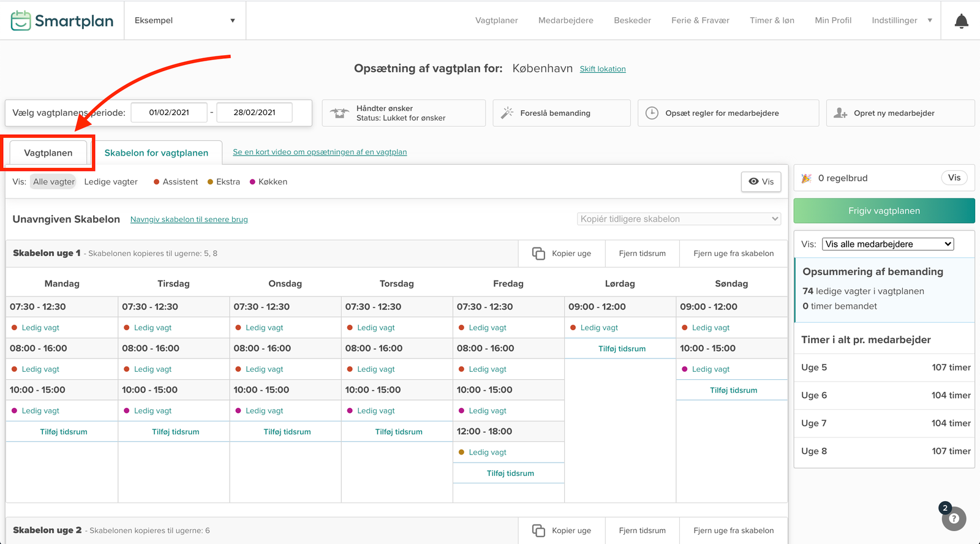The width and height of the screenshot is (980, 544).
Task: Click the Smartplan logo
Action: pos(62,21)
